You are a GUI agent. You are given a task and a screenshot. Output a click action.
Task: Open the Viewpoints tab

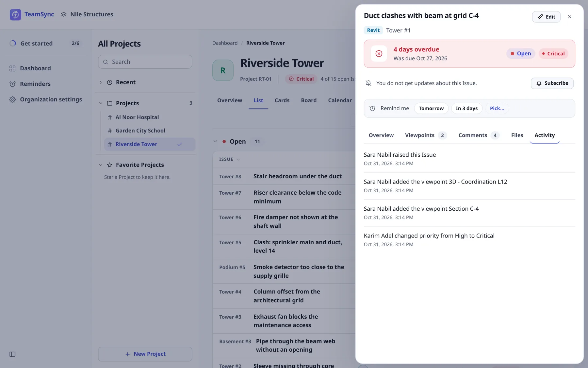(426, 135)
